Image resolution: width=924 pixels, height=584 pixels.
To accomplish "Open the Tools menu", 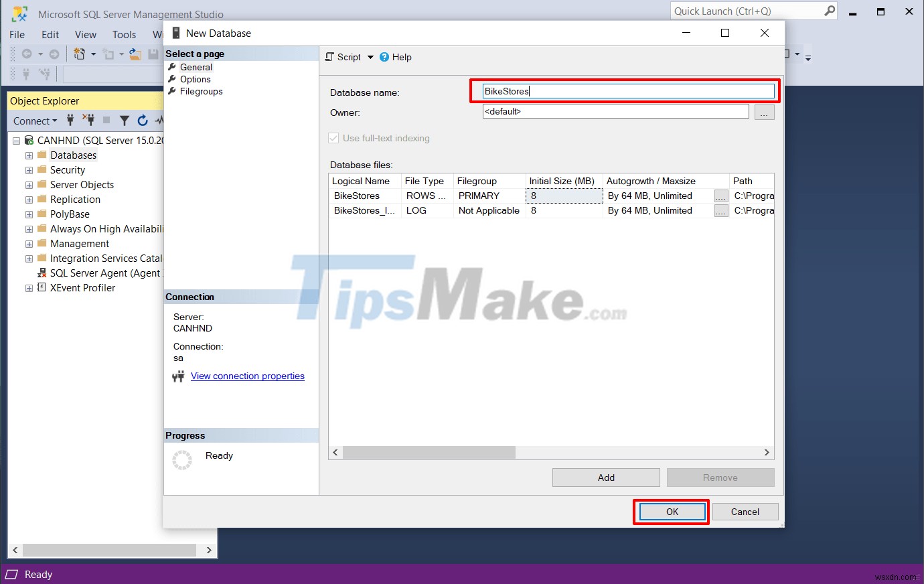I will pos(124,34).
